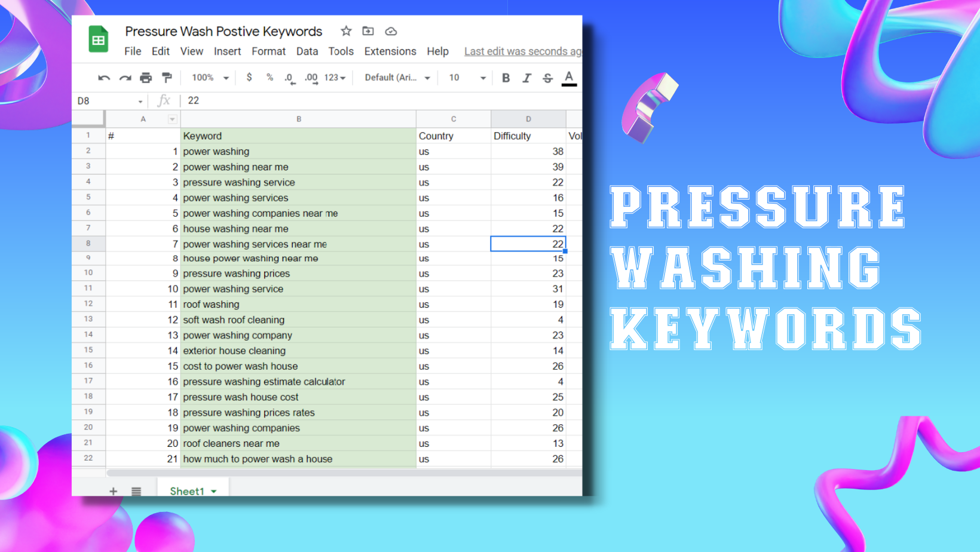Viewport: 980px width, 552px height.
Task: Click the Last edit was seconds ago link
Action: click(520, 51)
